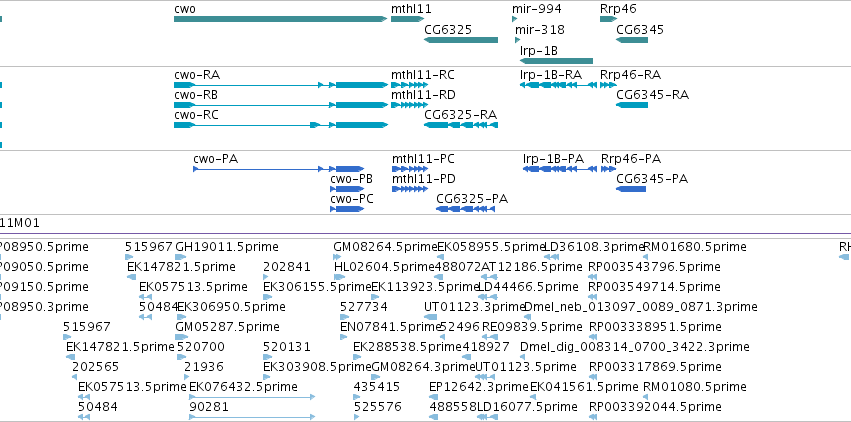Select the CG6345-RA transcript

(x=632, y=105)
